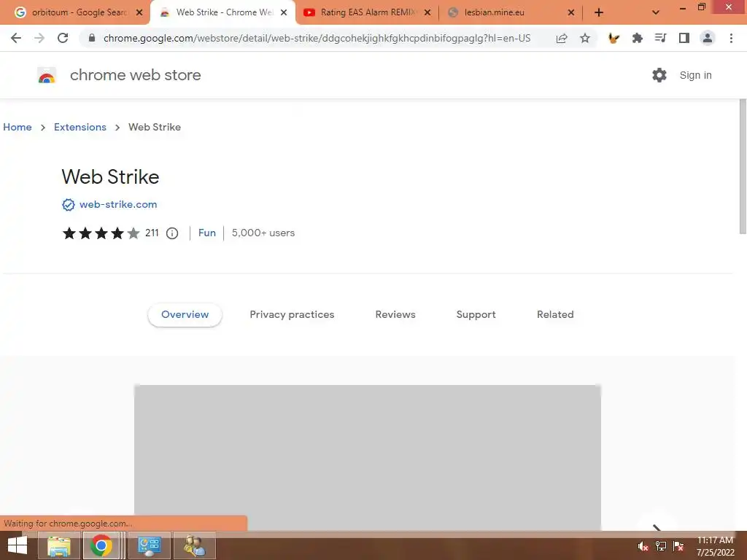
Task: Click Sign in
Action: coord(695,75)
